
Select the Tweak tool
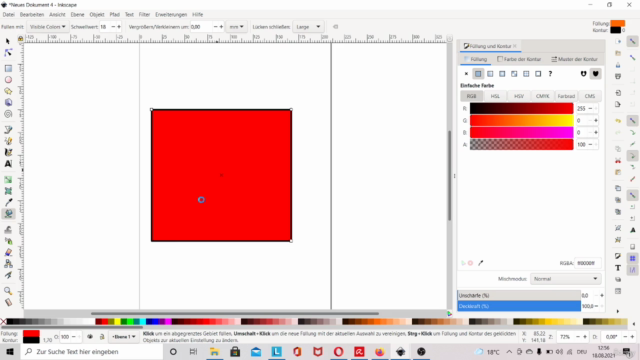(8, 230)
